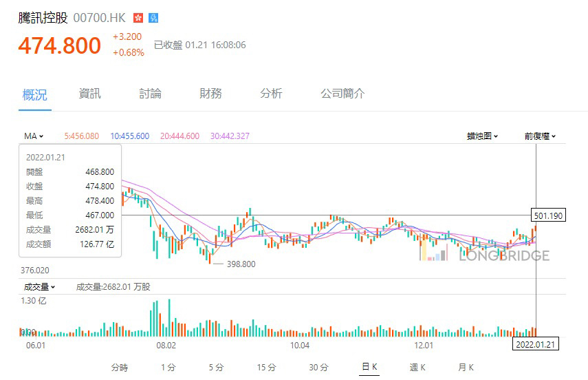Click the 2022.01.21 date marker on axis
Viewport: 588px width, 380px height.
point(536,344)
